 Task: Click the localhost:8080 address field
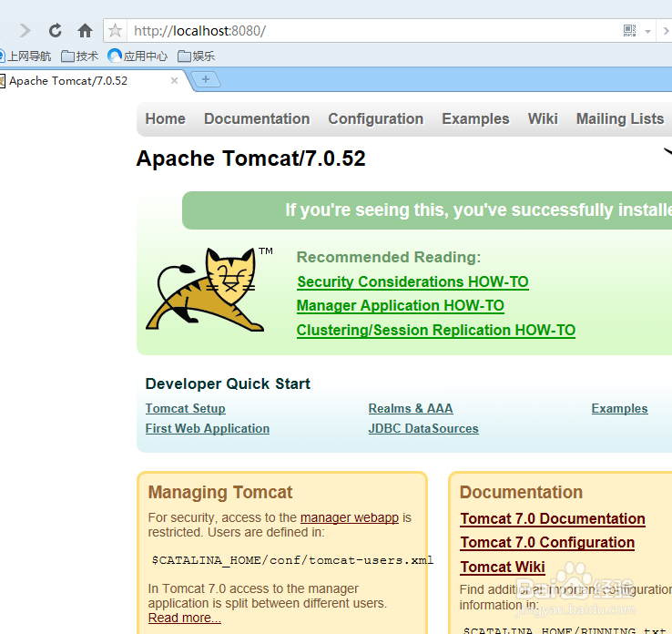point(372,30)
